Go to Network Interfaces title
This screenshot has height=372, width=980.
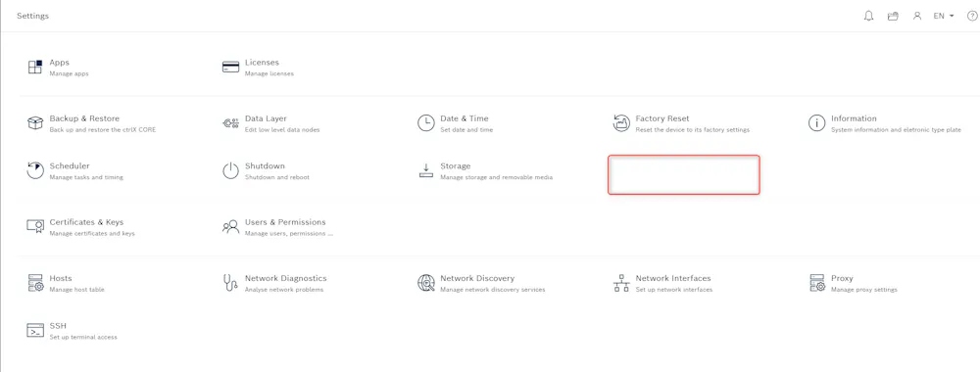coord(673,278)
